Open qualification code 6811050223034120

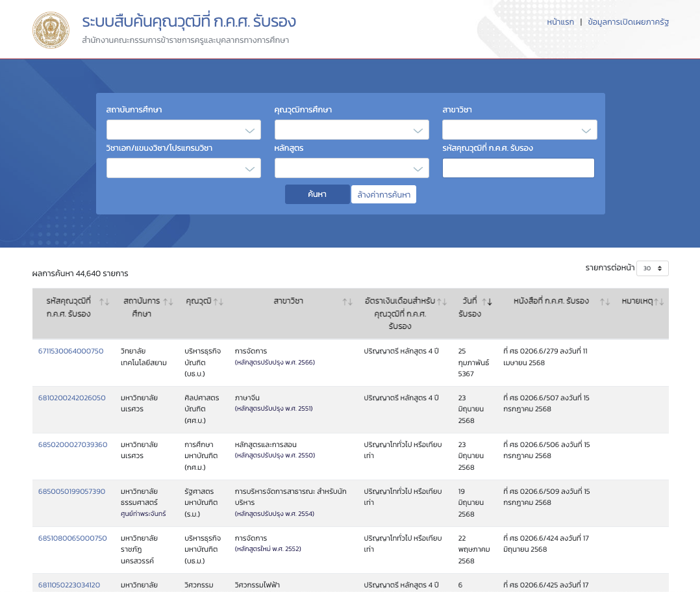(x=69, y=585)
